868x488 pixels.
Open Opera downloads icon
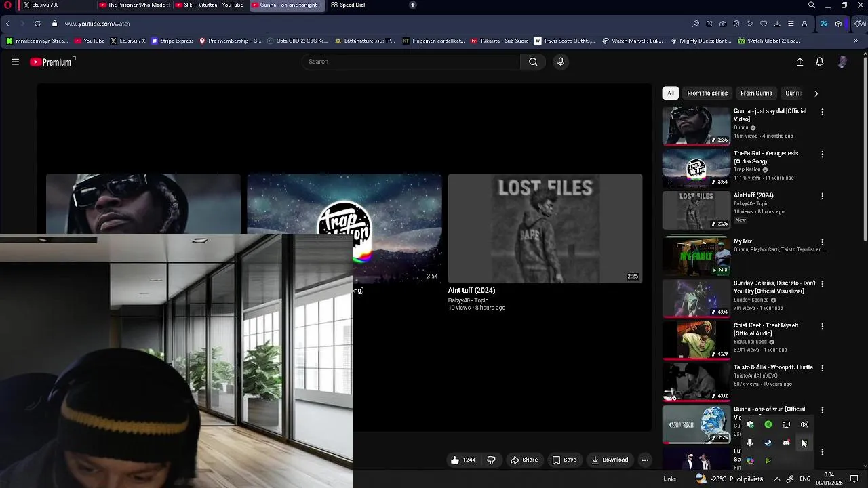[777, 24]
